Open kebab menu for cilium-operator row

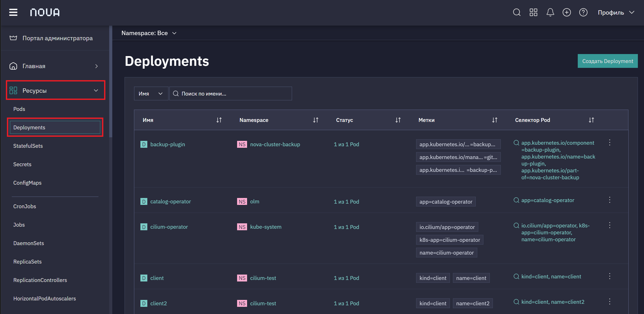[x=610, y=225]
